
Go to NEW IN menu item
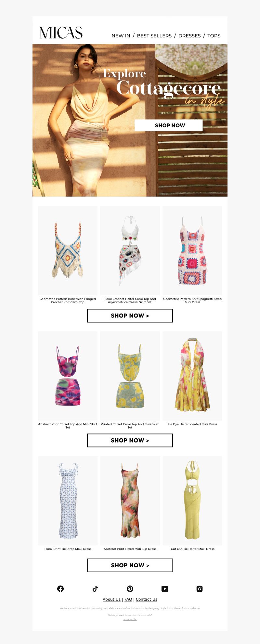point(121,36)
